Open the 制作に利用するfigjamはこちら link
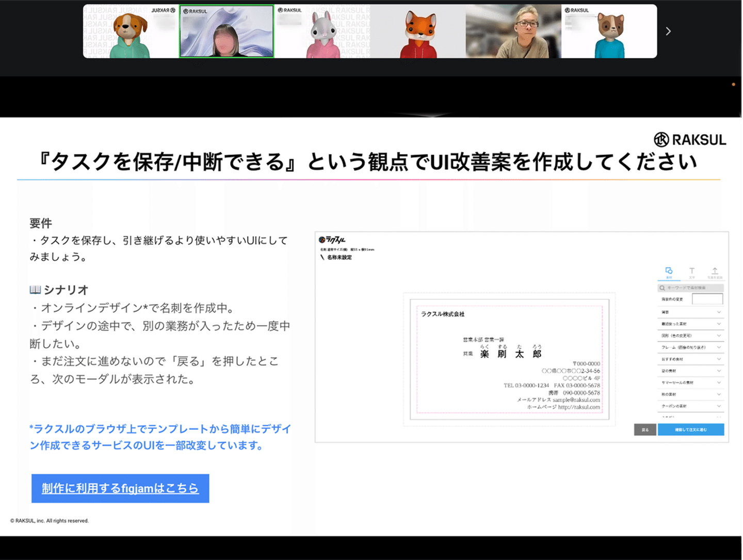The image size is (743, 560). [x=120, y=488]
